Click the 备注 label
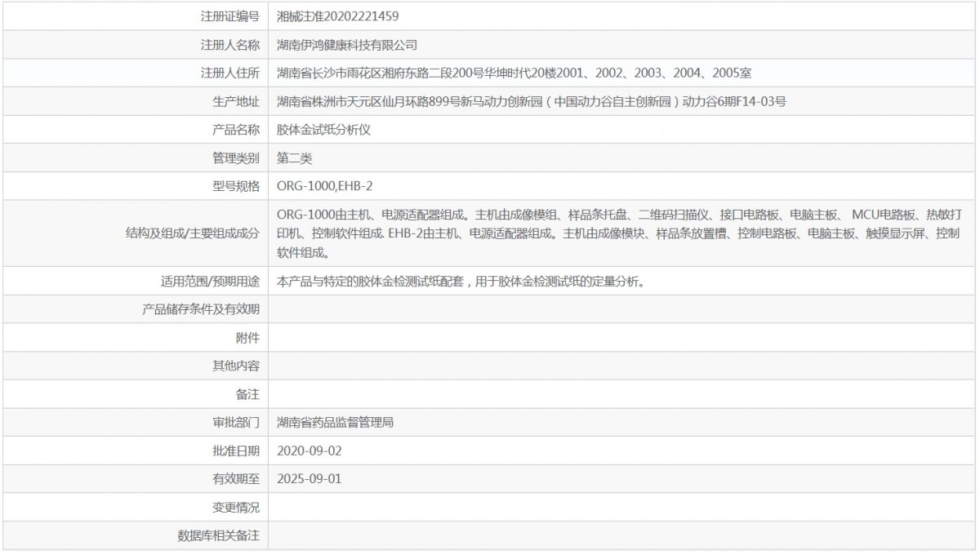Image resolution: width=980 pixels, height=555 pixels. tap(247, 395)
